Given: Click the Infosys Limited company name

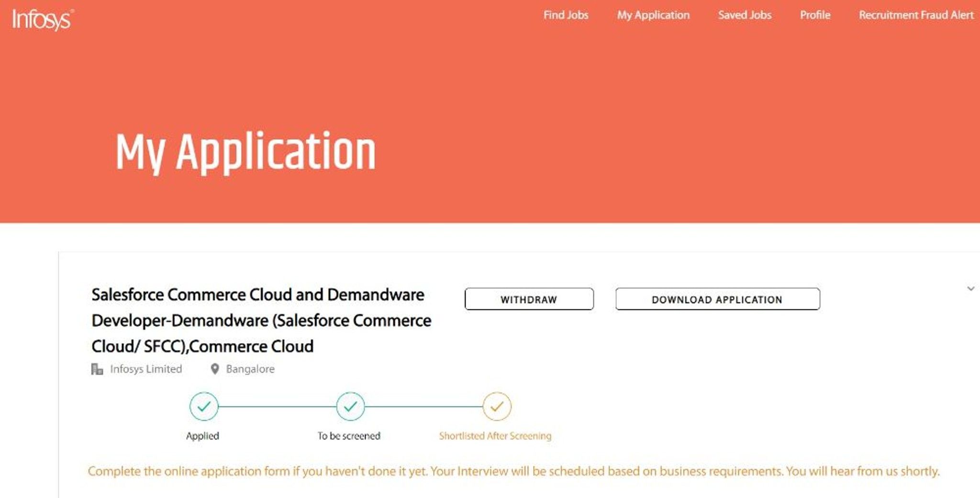Looking at the screenshot, I should (x=146, y=369).
